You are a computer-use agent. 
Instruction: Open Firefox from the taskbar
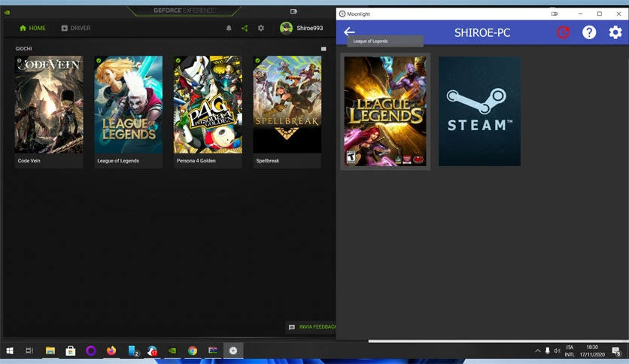[x=111, y=350]
